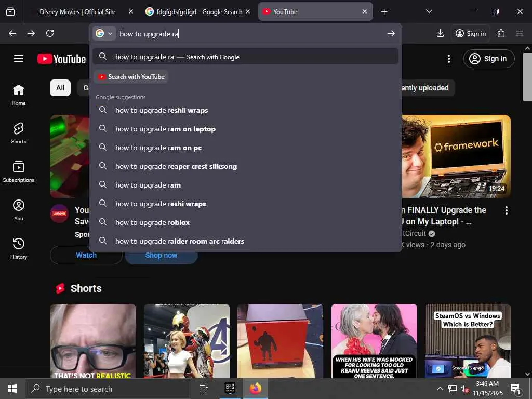Select 'how to upgrade ra — Search with Google'
The image size is (532, 399).
click(x=245, y=57)
